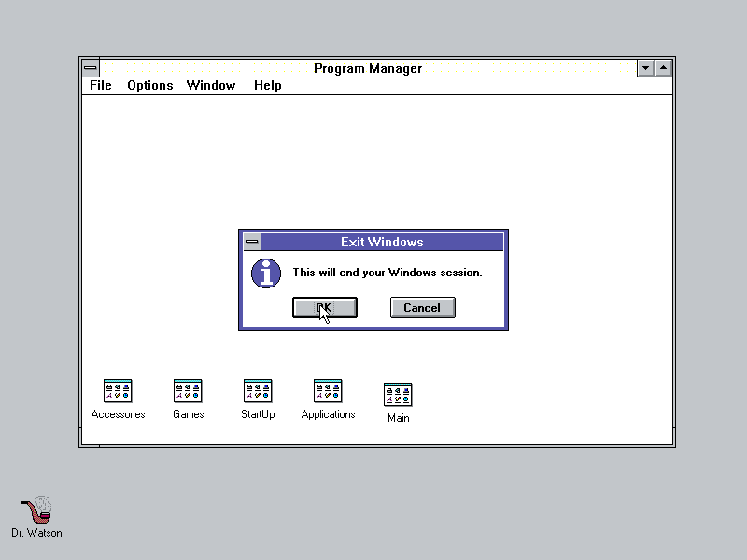The width and height of the screenshot is (747, 560).
Task: Click the Applications label text
Action: [328, 414]
